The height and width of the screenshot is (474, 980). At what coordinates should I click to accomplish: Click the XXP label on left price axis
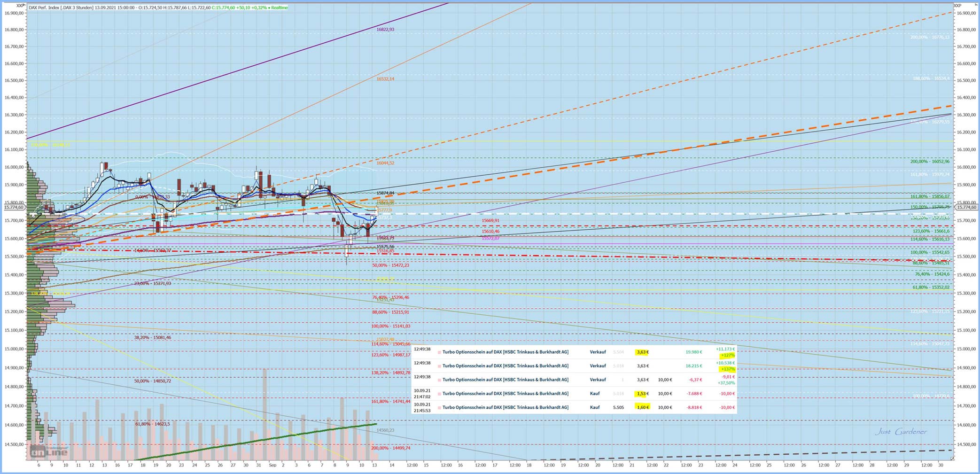coord(20,5)
